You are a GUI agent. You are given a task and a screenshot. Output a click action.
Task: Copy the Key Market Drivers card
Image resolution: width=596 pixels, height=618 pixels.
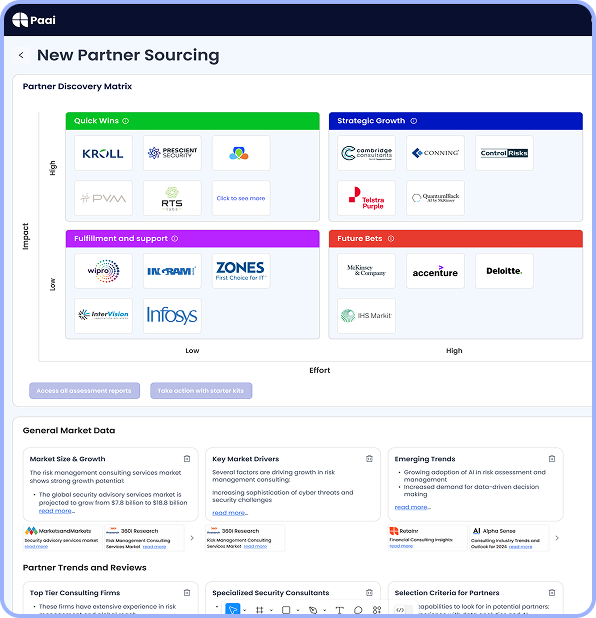click(x=369, y=459)
